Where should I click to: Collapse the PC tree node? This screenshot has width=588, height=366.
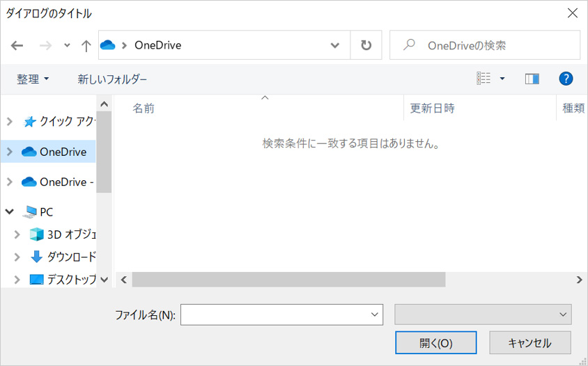(x=10, y=212)
